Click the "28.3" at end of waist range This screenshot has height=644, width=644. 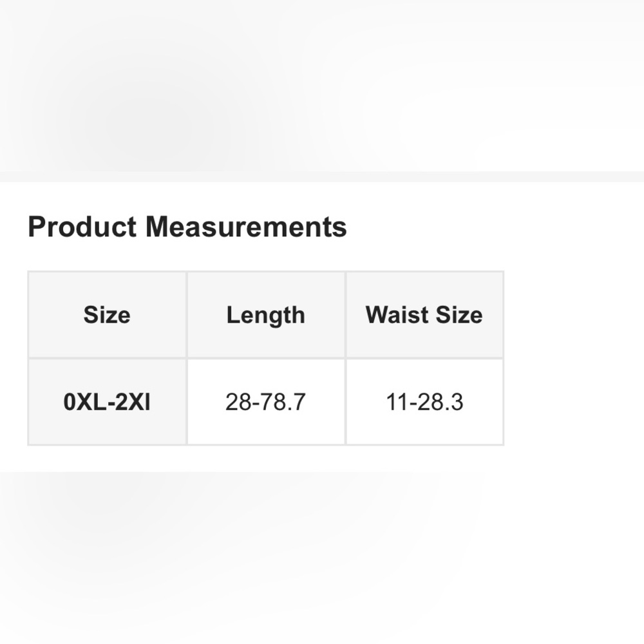coord(440,402)
